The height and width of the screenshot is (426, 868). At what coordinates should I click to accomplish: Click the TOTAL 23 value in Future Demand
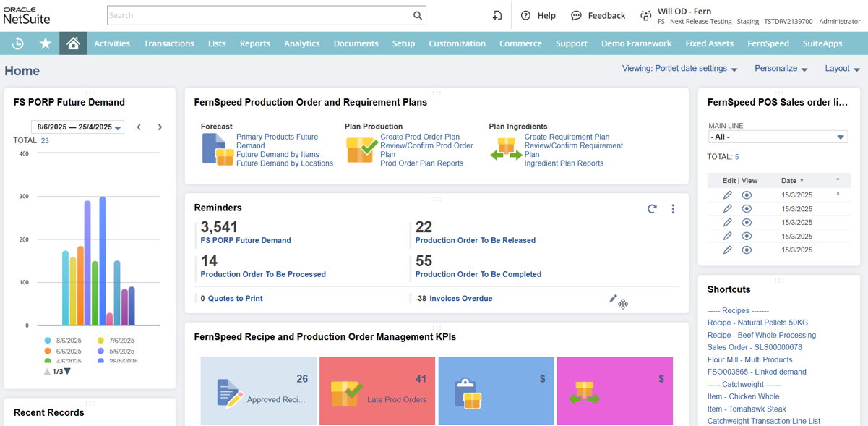[45, 141]
